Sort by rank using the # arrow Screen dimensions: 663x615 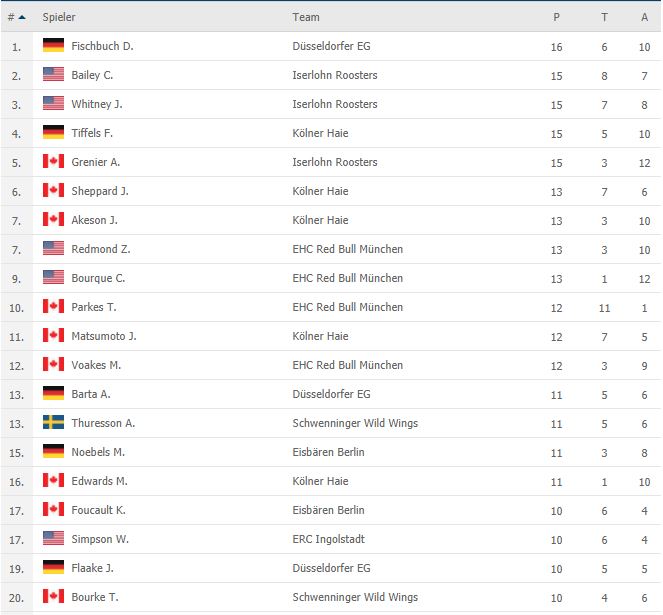pyautogui.click(x=16, y=17)
